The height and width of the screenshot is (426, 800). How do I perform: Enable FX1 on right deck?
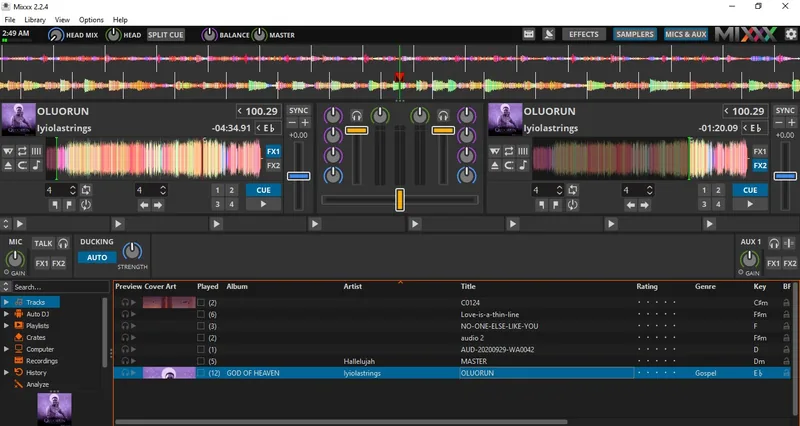click(x=760, y=151)
